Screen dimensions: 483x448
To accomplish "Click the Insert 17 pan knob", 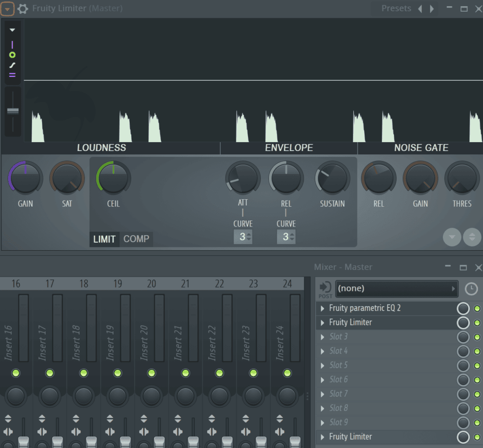I will pyautogui.click(x=50, y=396).
